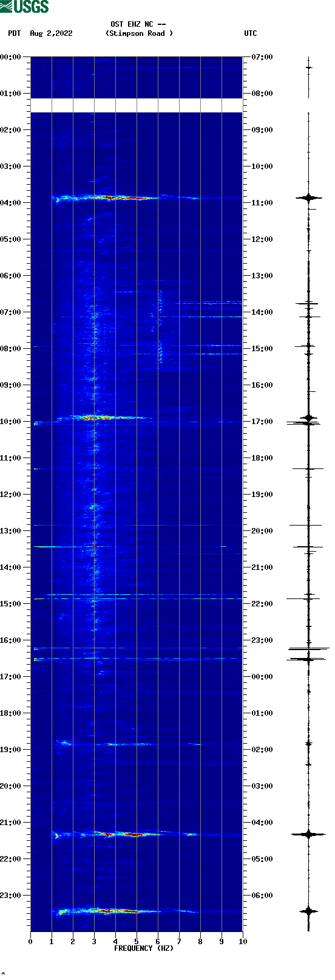Viewport: 335px width, 980px height.
Task: Click the 7 Hz frequency tick label
Action: [x=179, y=942]
